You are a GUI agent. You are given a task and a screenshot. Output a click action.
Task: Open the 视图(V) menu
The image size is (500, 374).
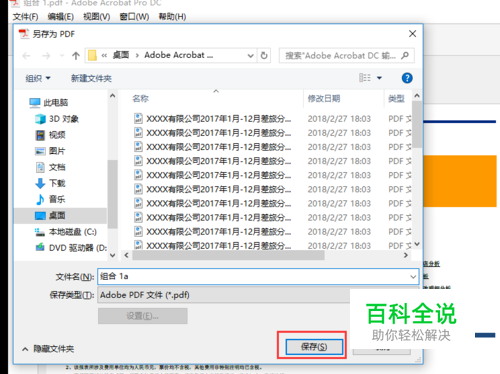[x=97, y=17]
